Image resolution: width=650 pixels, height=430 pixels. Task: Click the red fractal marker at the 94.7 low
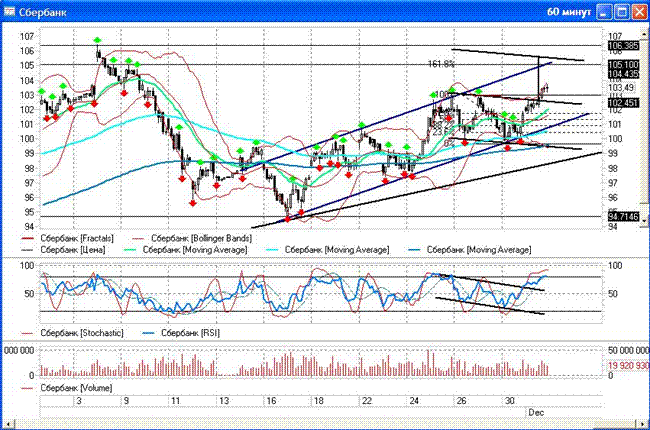coord(288,219)
